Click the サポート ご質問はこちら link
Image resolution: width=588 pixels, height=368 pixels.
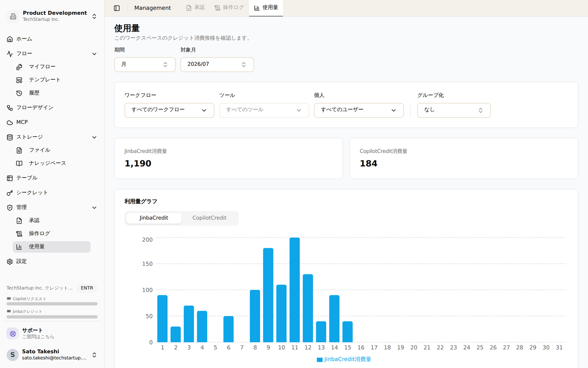pos(51,334)
